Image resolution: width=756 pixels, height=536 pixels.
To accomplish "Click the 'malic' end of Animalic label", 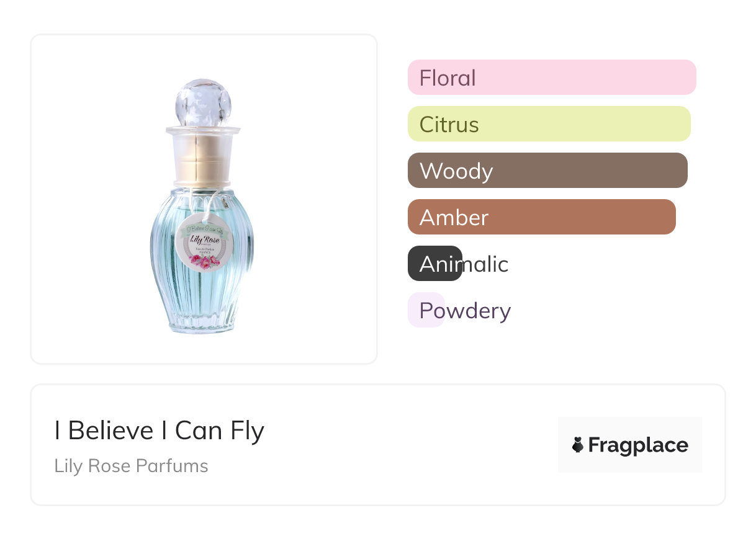I will point(485,264).
